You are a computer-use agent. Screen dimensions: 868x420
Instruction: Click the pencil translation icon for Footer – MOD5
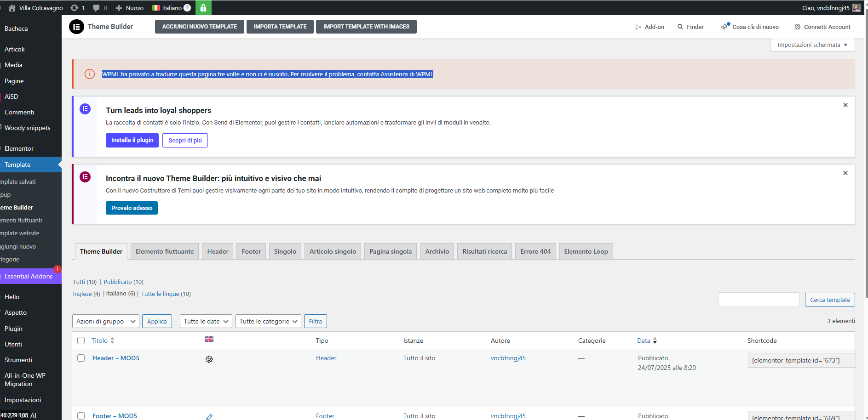click(x=209, y=417)
